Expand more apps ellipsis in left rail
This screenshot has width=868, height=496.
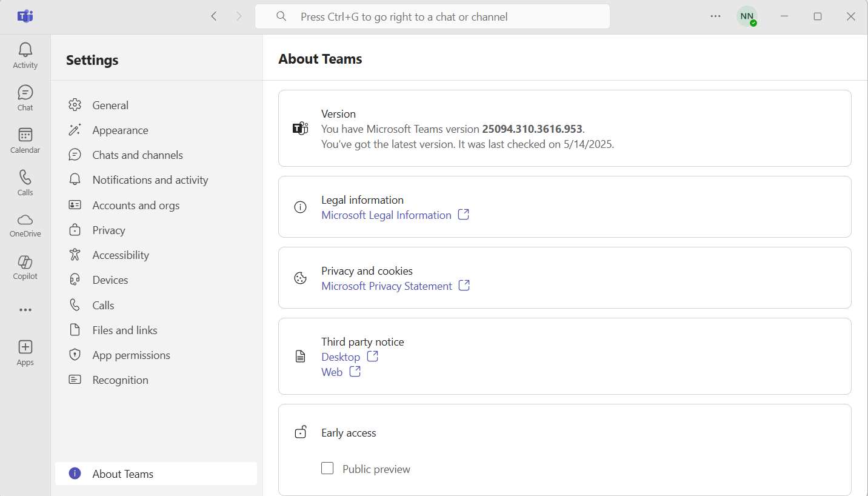click(25, 310)
